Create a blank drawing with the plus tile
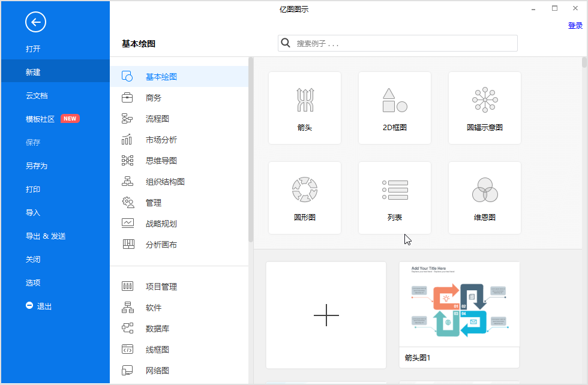Screen dimensions: 588x385 (325, 314)
